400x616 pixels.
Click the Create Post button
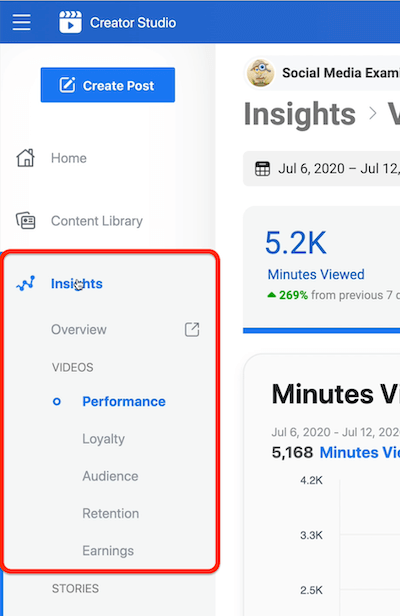coord(108,85)
